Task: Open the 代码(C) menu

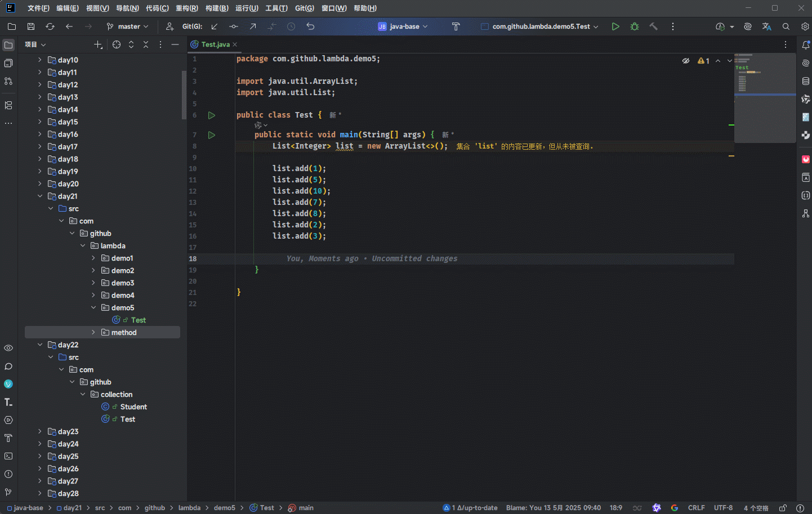Action: coord(157,8)
